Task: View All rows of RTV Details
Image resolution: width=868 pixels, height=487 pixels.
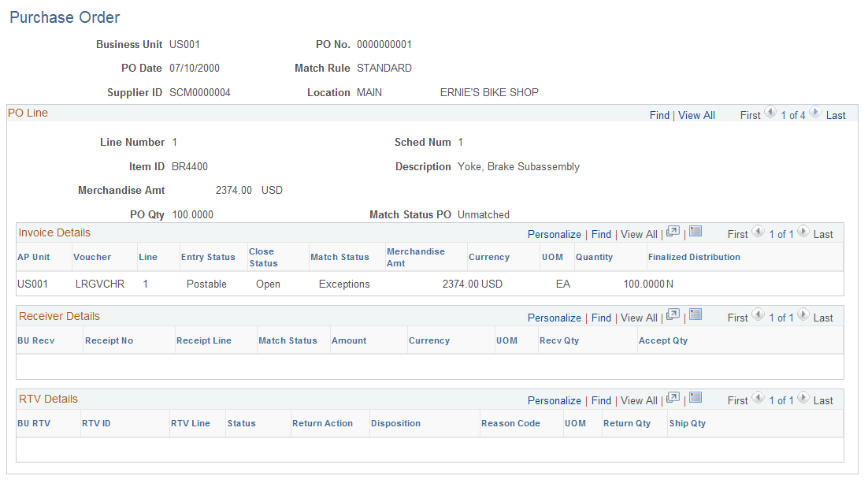Action: pyautogui.click(x=639, y=400)
